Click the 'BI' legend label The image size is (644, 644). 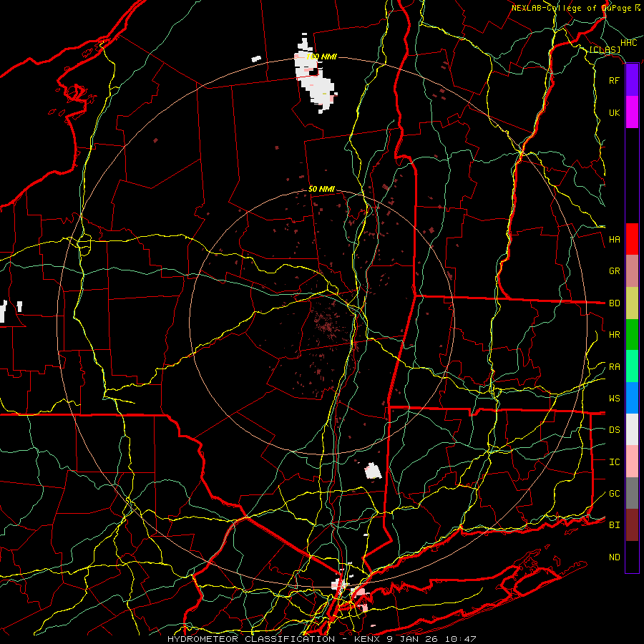coord(614,525)
